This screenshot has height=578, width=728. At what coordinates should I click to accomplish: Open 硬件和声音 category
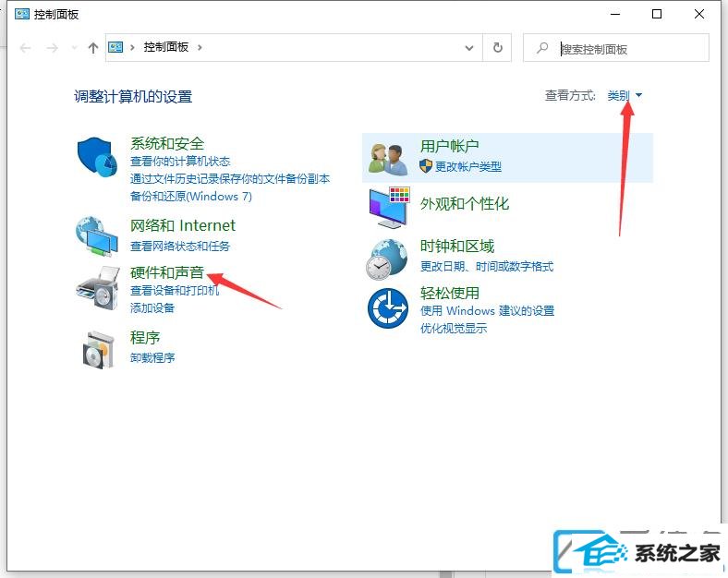pos(167,272)
